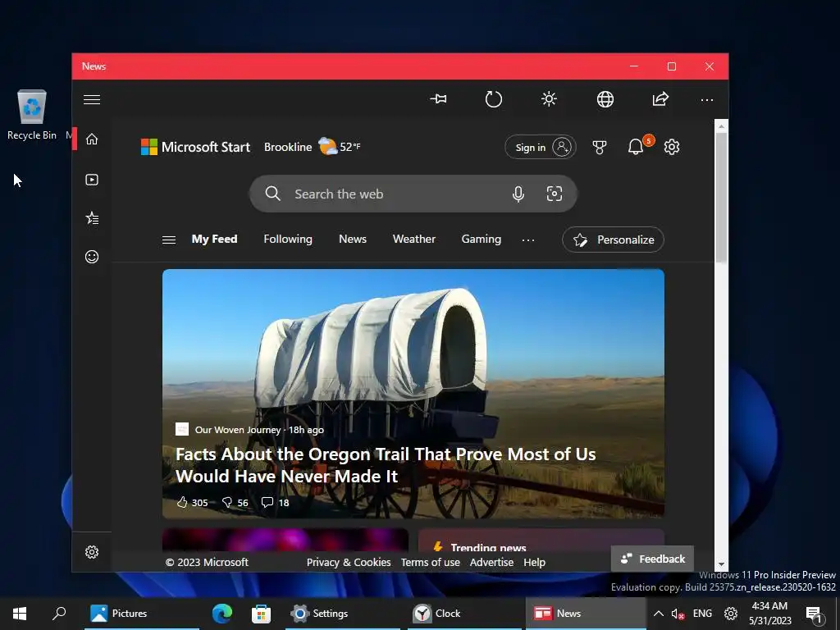This screenshot has height=630, width=840.
Task: Switch to the Following tab
Action: (288, 239)
